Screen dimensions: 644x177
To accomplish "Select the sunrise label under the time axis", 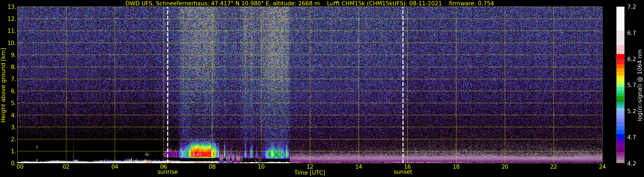I will [x=168, y=172].
